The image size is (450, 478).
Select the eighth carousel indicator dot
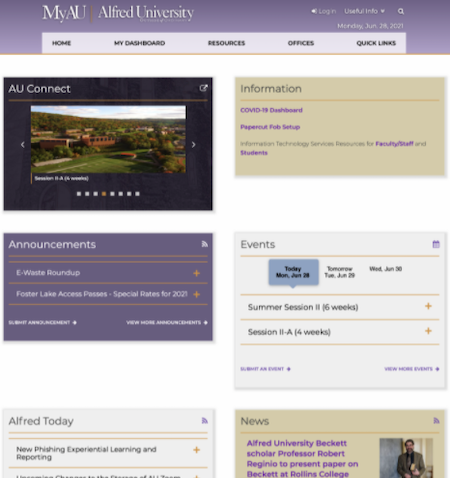[x=137, y=194]
